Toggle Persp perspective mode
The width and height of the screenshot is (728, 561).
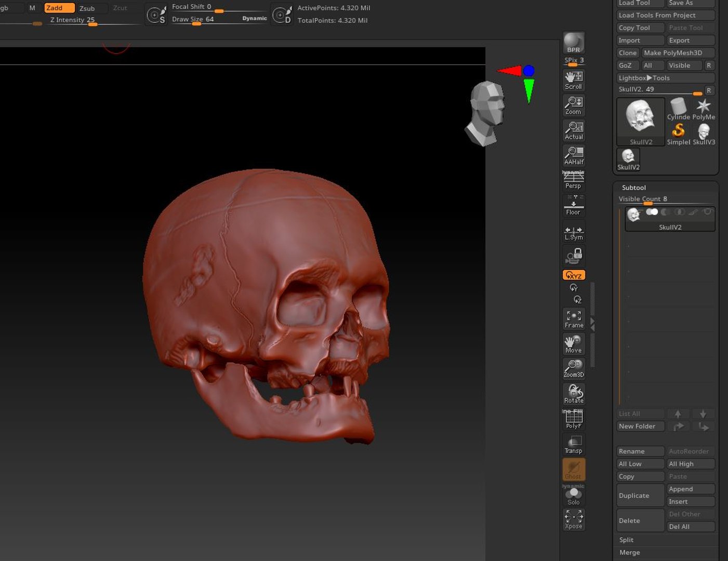coord(574,180)
